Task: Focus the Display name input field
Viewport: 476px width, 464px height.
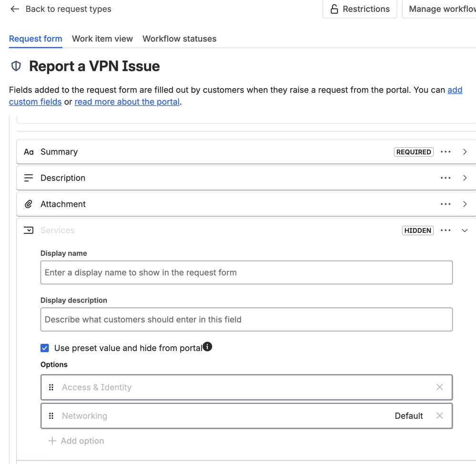Action: (246, 272)
